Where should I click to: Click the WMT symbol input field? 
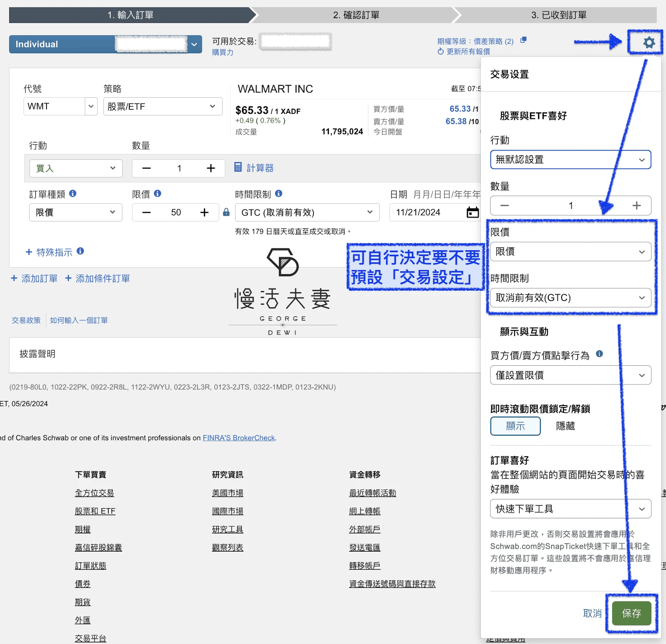click(54, 106)
